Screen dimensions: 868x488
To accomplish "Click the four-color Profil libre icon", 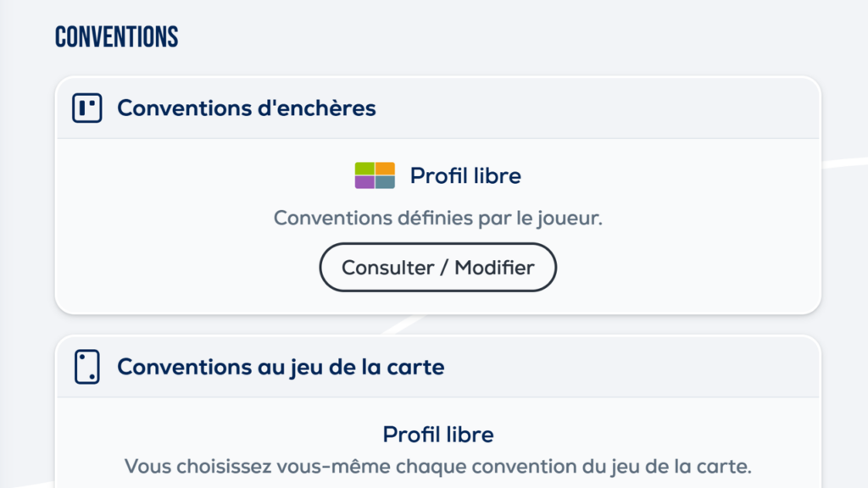I will [375, 175].
